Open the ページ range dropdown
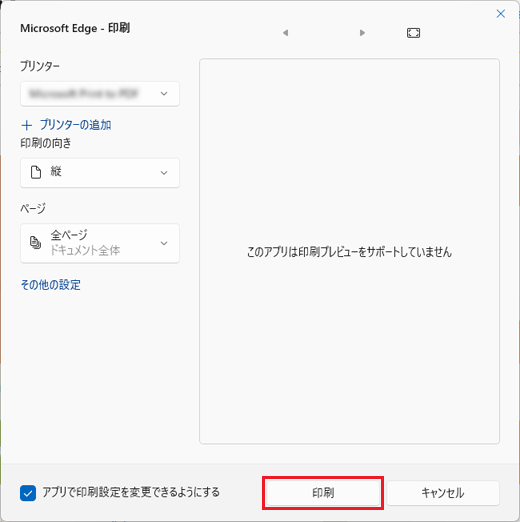Image resolution: width=520 pixels, height=522 pixels. [x=100, y=243]
